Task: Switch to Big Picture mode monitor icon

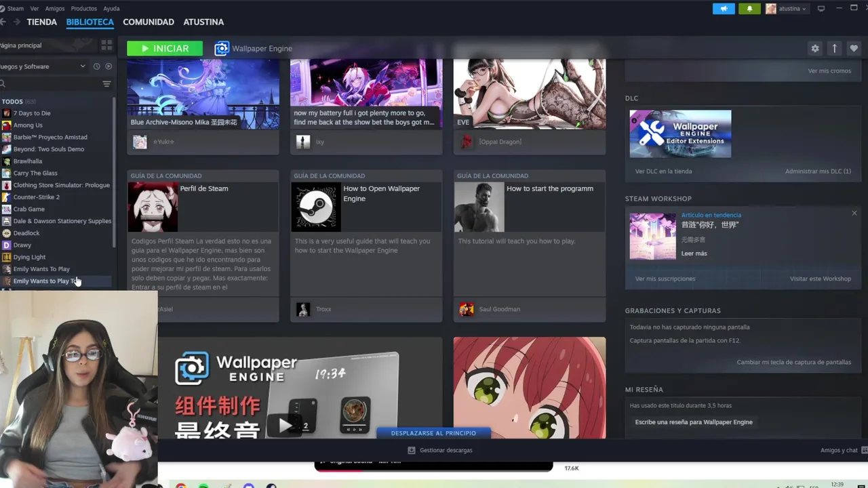Action: 821,9
